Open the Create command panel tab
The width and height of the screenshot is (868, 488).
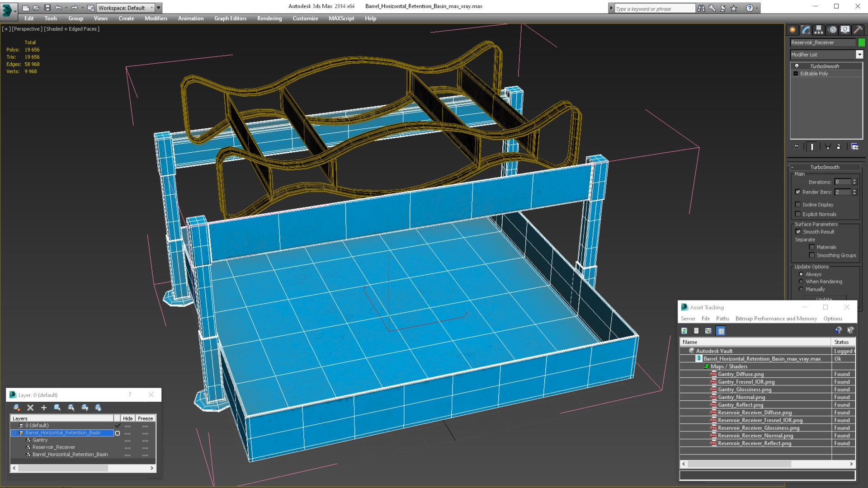pyautogui.click(x=793, y=30)
